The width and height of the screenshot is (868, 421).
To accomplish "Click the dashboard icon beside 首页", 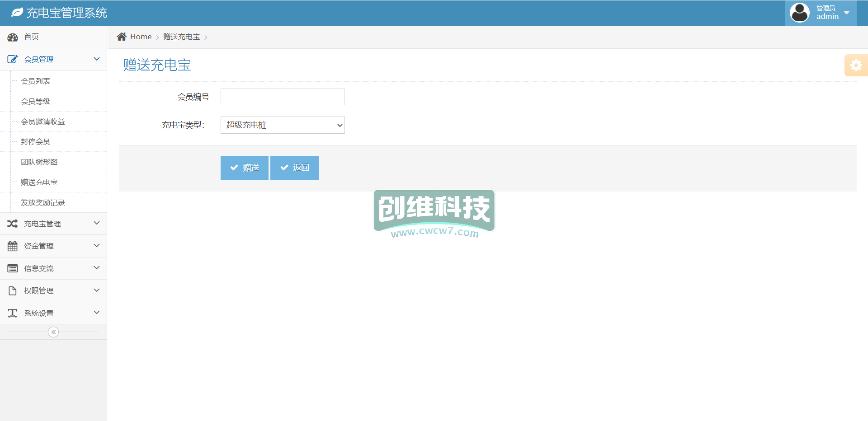I will tap(13, 37).
